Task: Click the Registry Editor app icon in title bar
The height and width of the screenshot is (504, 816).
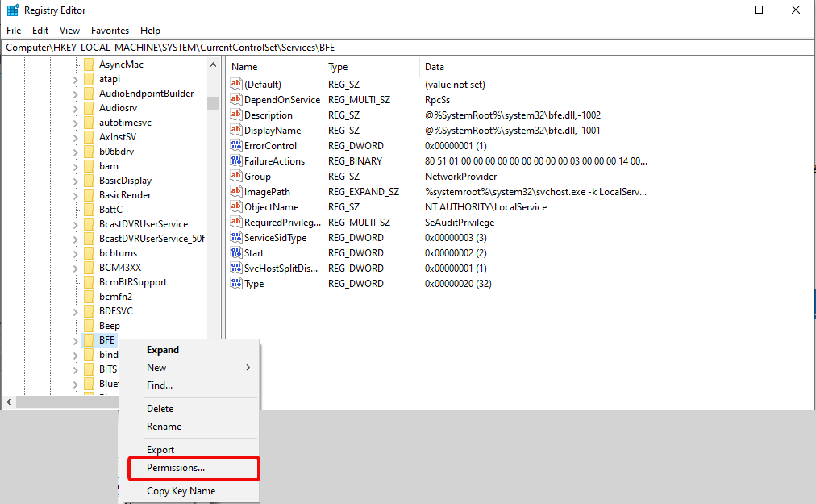Action: point(12,10)
